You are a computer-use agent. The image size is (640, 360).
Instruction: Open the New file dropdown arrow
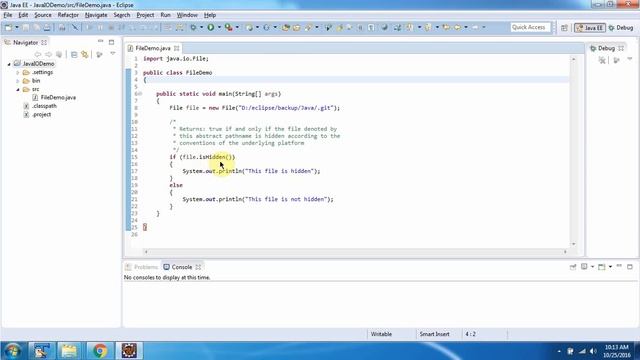[x=17, y=27]
